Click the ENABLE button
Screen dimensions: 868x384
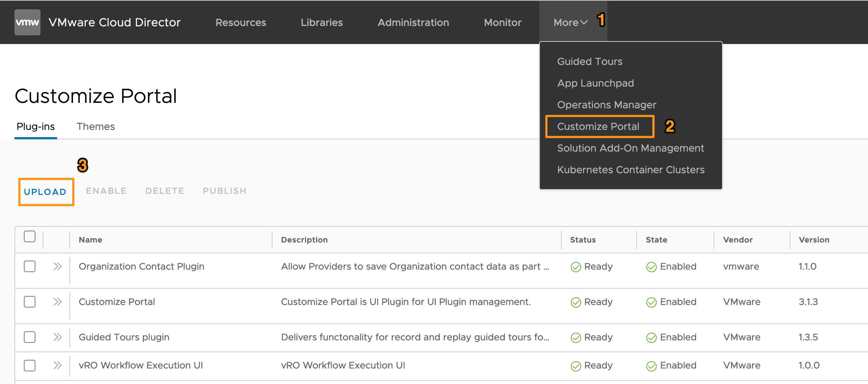tap(106, 191)
